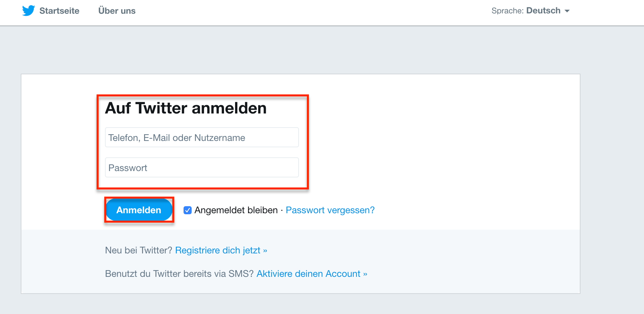644x314 pixels.
Task: Click the Twitter bird logo
Action: click(28, 11)
